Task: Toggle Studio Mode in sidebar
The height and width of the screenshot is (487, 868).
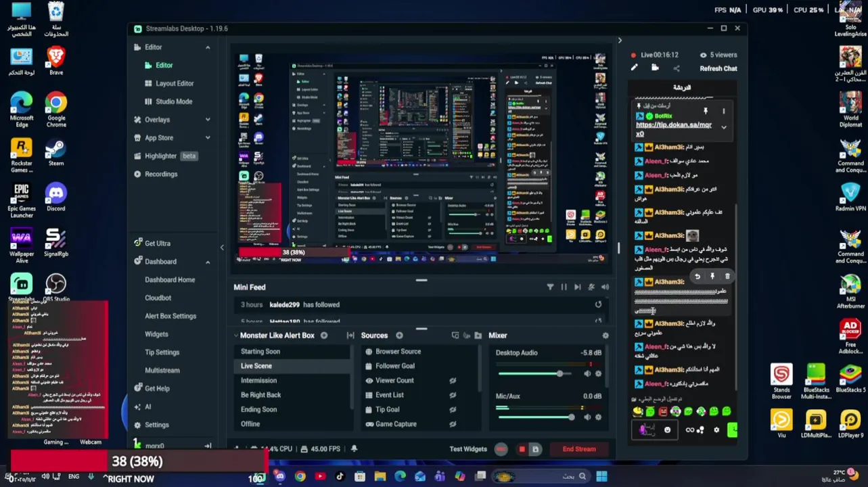Action: point(174,101)
